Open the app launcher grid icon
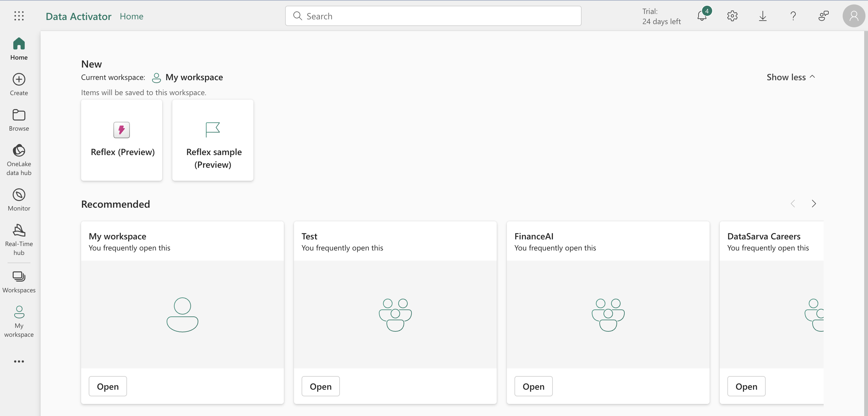This screenshot has width=868, height=416. (x=19, y=16)
